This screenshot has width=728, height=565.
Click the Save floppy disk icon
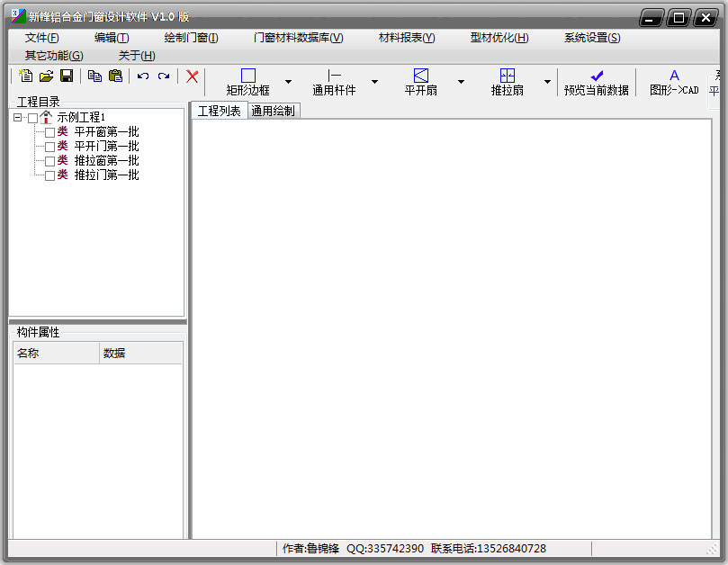point(67,76)
